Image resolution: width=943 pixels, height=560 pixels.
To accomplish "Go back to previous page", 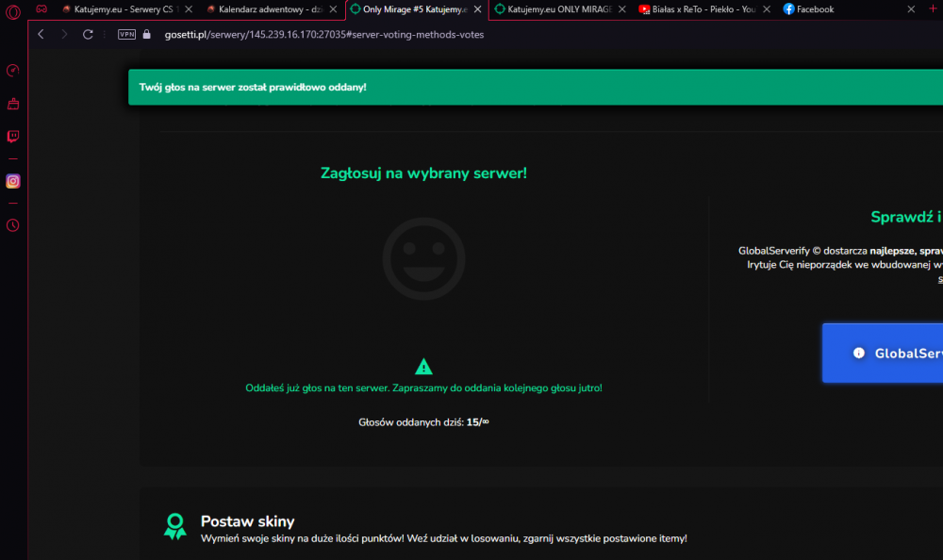I will click(41, 34).
